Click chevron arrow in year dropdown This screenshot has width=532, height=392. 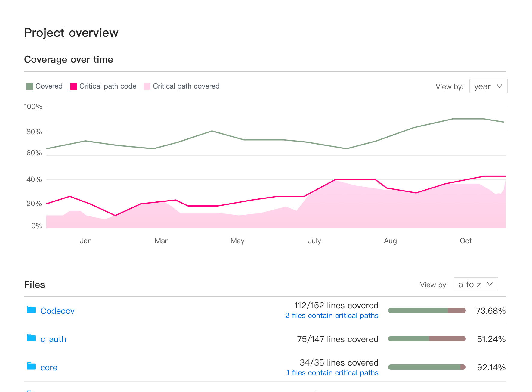click(x=500, y=86)
